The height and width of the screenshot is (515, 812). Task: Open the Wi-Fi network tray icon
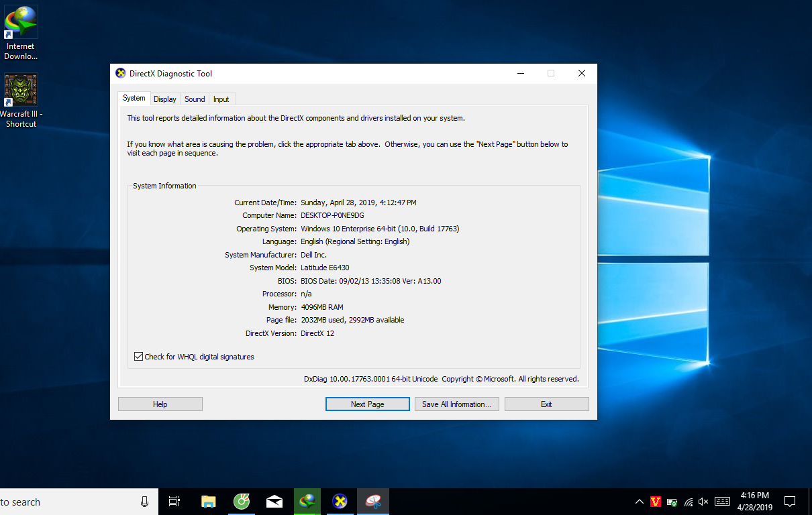click(x=689, y=502)
